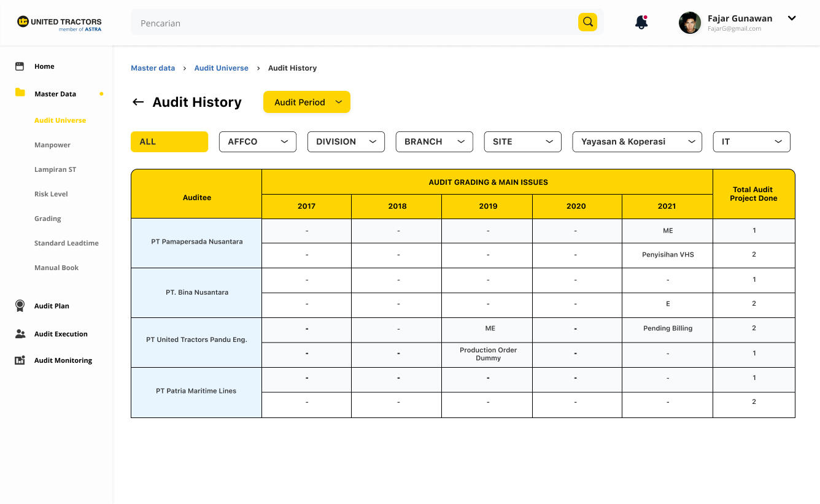The image size is (820, 504).
Task: Click Fajar Gunawan's profile picture
Action: click(x=689, y=23)
